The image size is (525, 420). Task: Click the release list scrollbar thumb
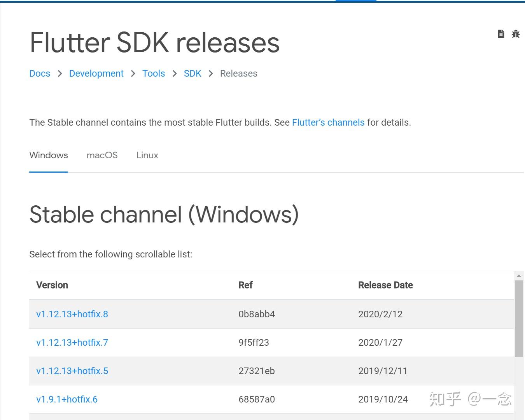point(519,318)
